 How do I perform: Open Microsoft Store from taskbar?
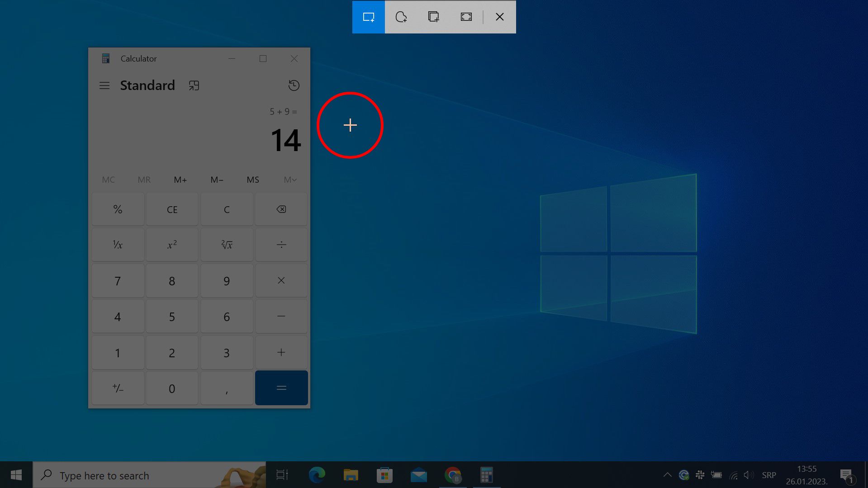(x=384, y=475)
